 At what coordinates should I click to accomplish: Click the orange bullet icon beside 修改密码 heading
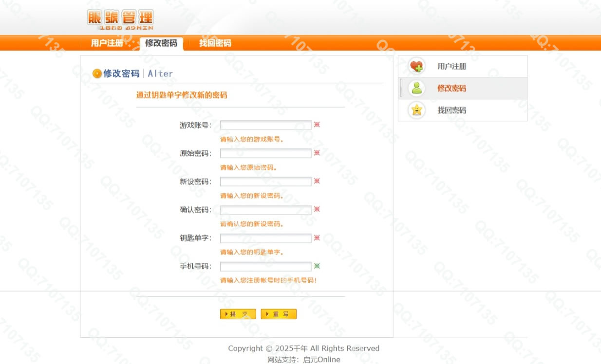click(x=97, y=73)
